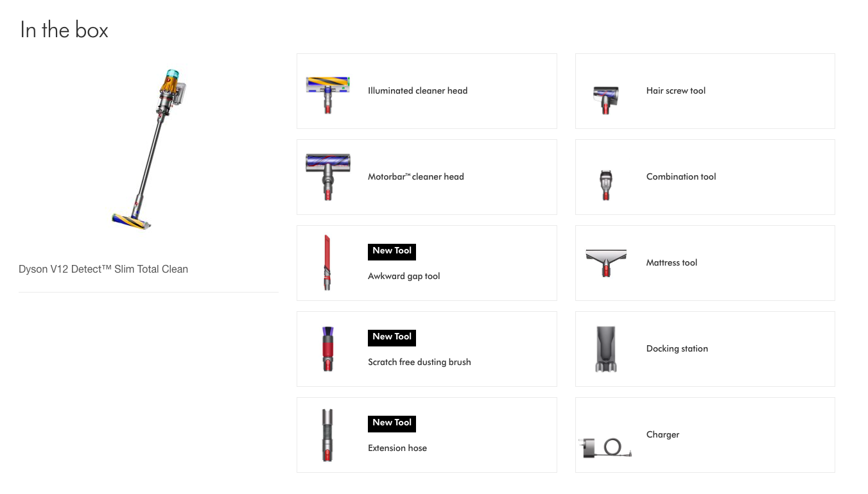Select the Motorbar cleaner head picture
Image resolution: width=868 pixels, height=494 pixels.
328,176
